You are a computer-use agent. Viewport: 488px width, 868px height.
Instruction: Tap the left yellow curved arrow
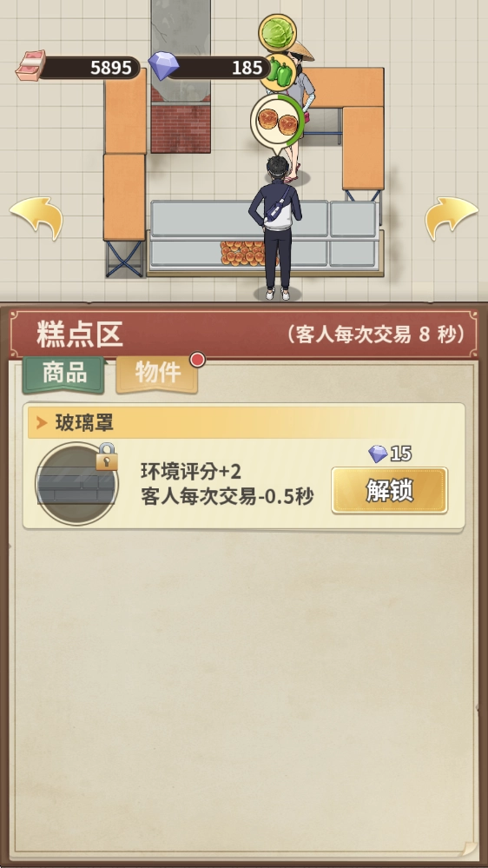coord(36,217)
